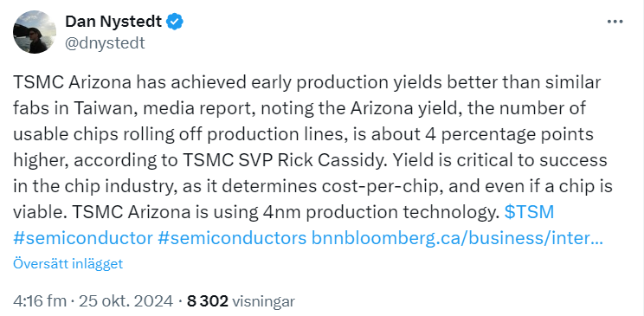Open the three-dot more options menu
The height and width of the screenshot is (316, 644).
[615, 22]
